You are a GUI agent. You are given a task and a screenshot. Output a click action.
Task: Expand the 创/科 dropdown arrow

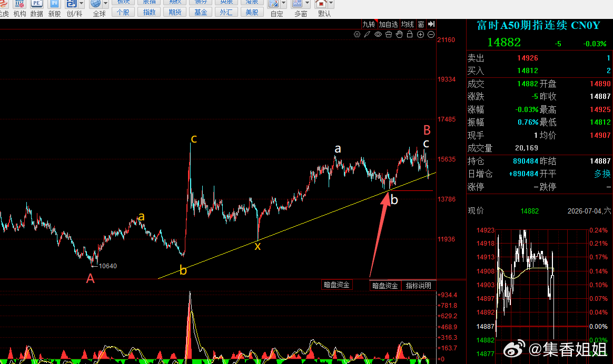tap(81, 4)
